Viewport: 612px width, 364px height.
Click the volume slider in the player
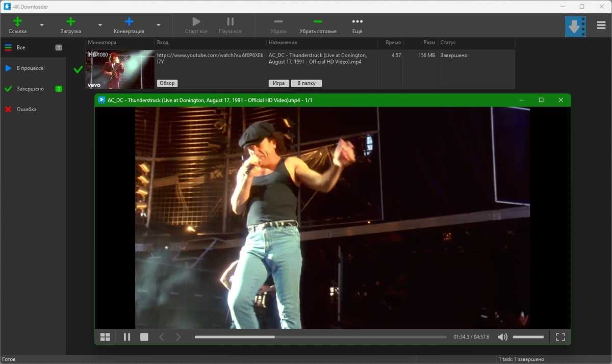pyautogui.click(x=528, y=337)
